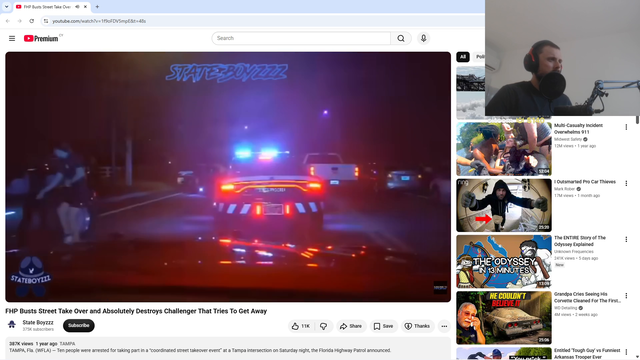Click the 11K likes count
This screenshot has height=360, width=640.
[306, 326]
